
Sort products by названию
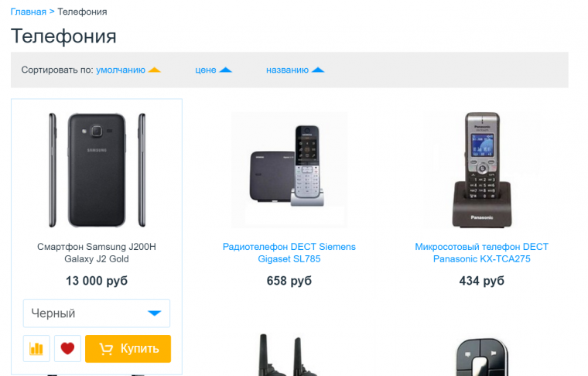(x=287, y=70)
